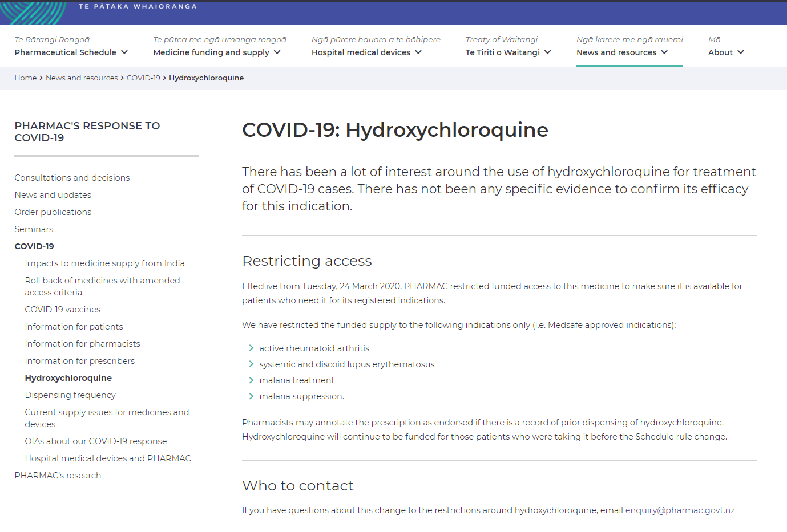Expand the Pharmaceutical Schedule chevron
The height and width of the screenshot is (532, 787).
pyautogui.click(x=124, y=52)
